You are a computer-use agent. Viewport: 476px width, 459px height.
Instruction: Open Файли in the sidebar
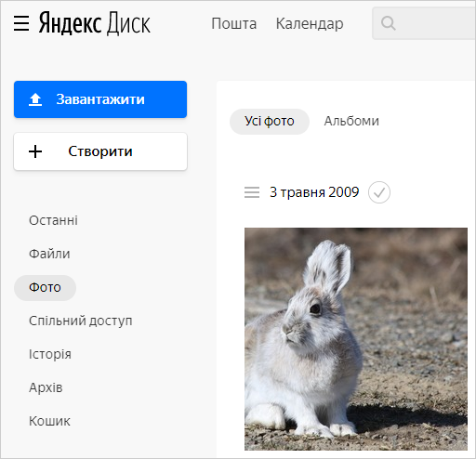[49, 254]
